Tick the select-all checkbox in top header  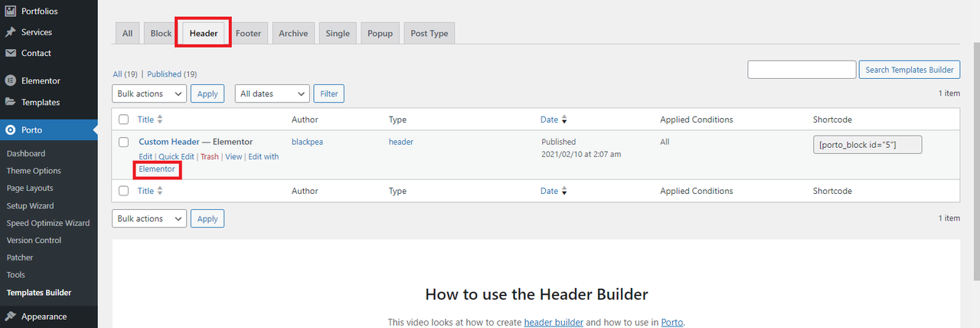(x=123, y=120)
